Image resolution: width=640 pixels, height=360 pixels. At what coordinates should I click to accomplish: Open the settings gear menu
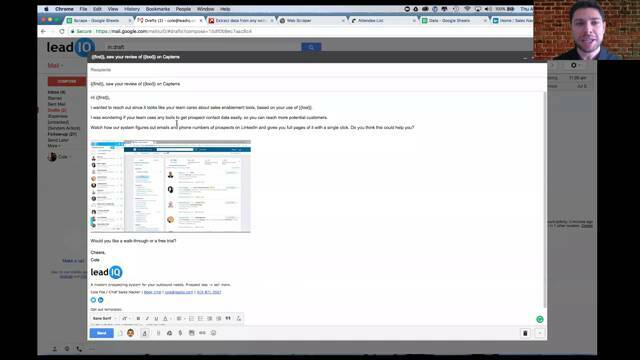tap(575, 65)
